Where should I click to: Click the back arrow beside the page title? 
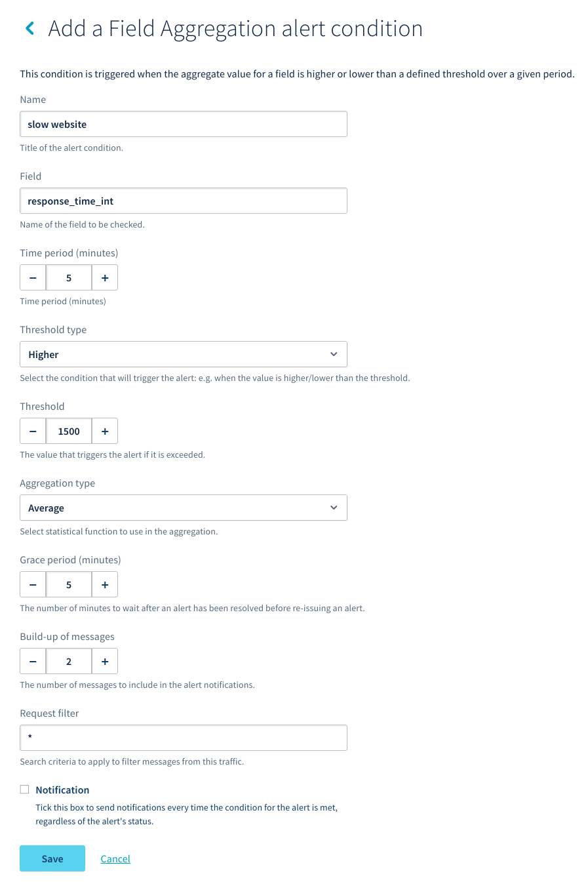pos(29,28)
